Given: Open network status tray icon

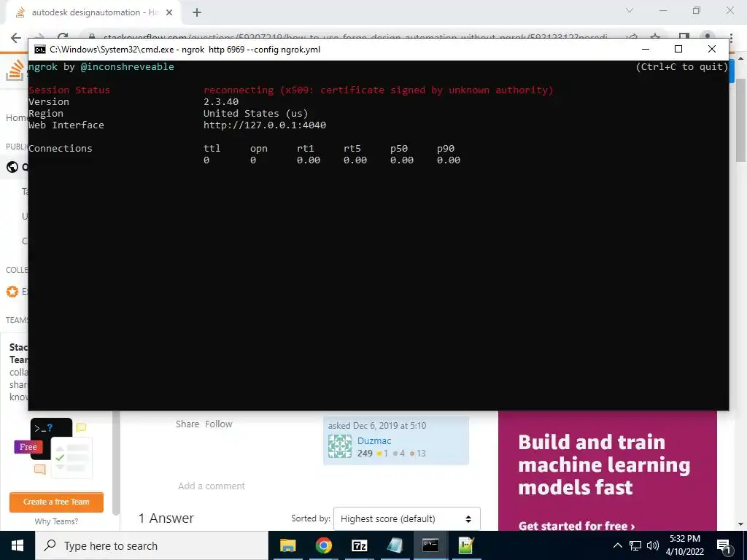Looking at the screenshot, I should [635, 545].
